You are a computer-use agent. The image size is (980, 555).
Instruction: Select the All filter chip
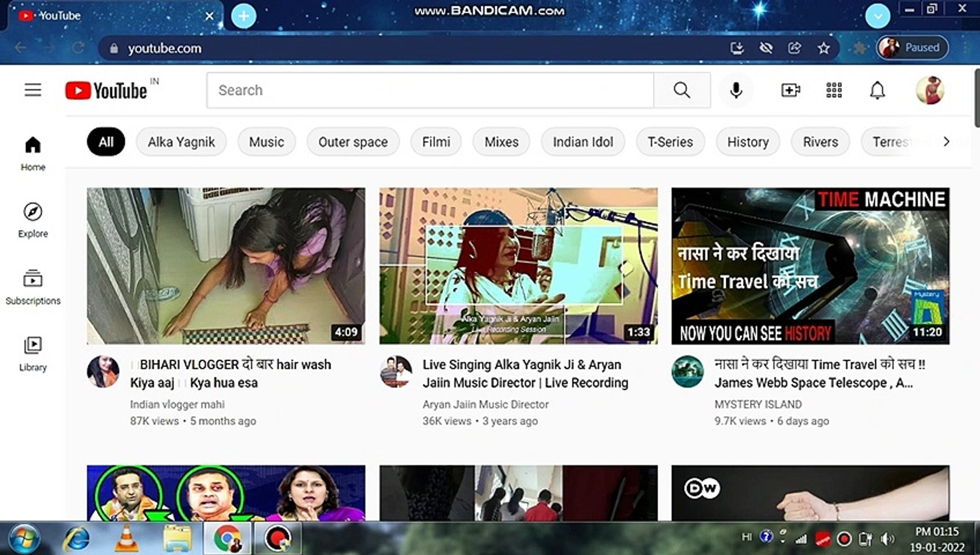[x=105, y=142]
